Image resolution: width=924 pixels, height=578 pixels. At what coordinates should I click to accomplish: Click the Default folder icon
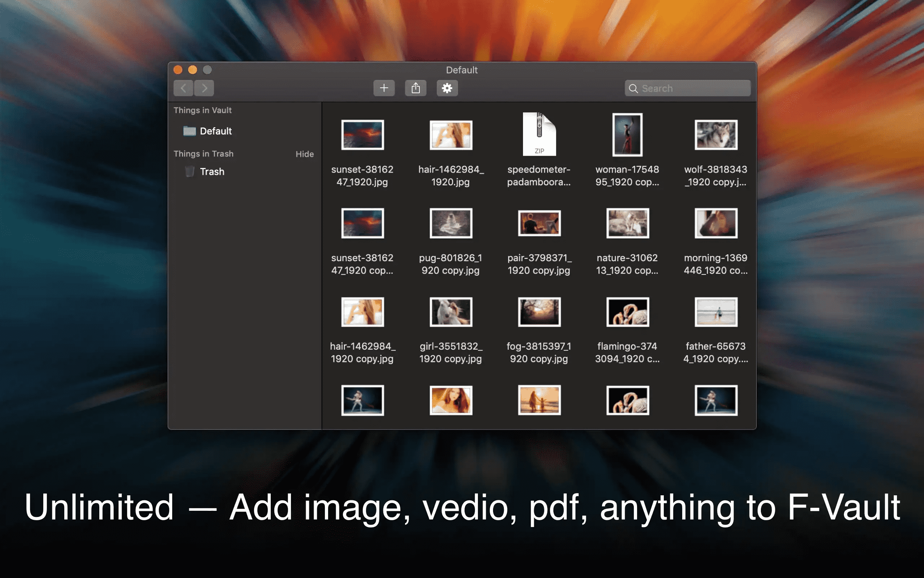coord(189,131)
